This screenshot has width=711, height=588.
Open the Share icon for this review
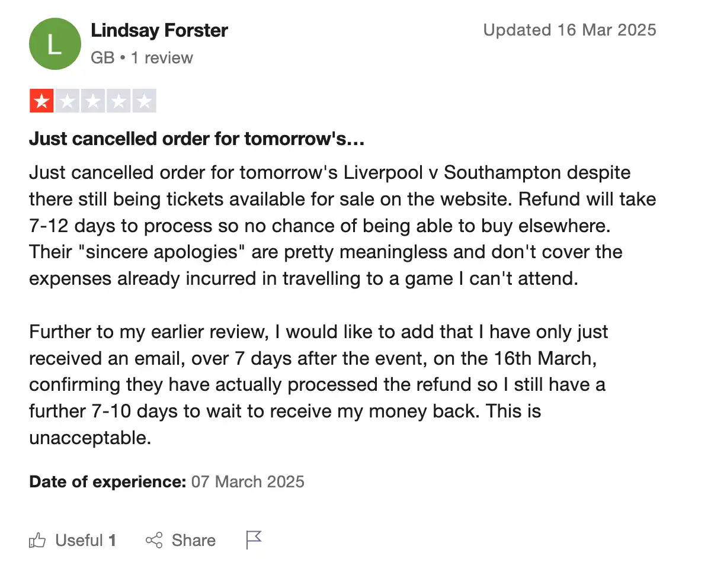(154, 540)
